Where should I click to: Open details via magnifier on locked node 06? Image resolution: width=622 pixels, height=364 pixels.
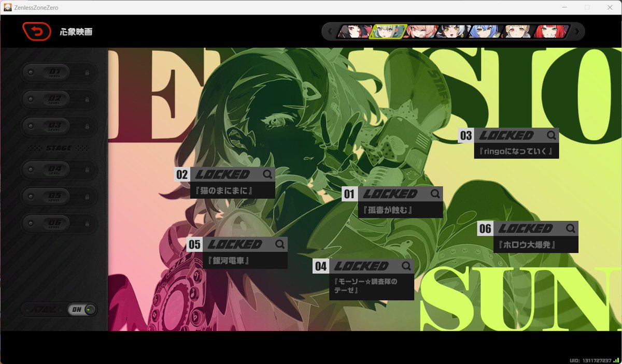[571, 228]
